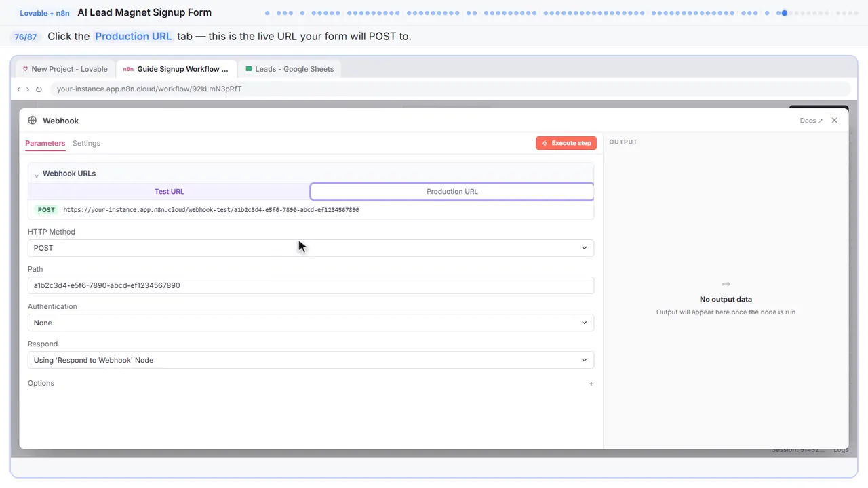Collapse the Webhook URLs section

37,175
